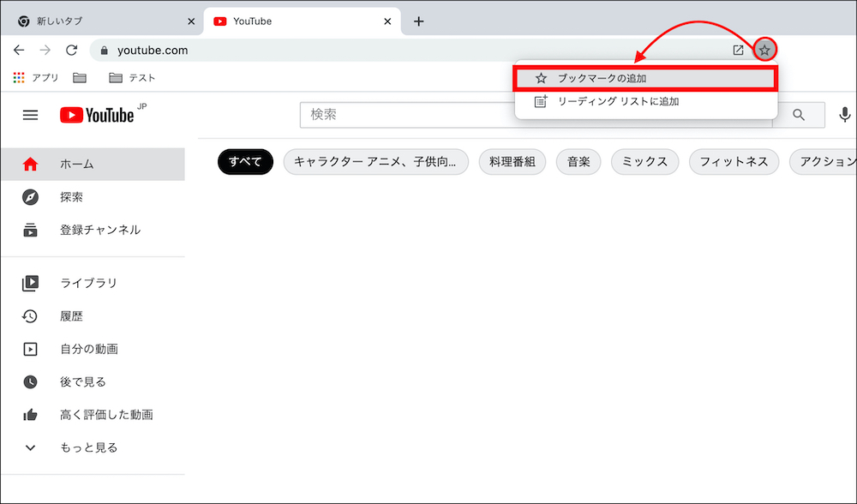Choose ブックマークの追加 in the menu
The height and width of the screenshot is (504, 857).
[645, 78]
